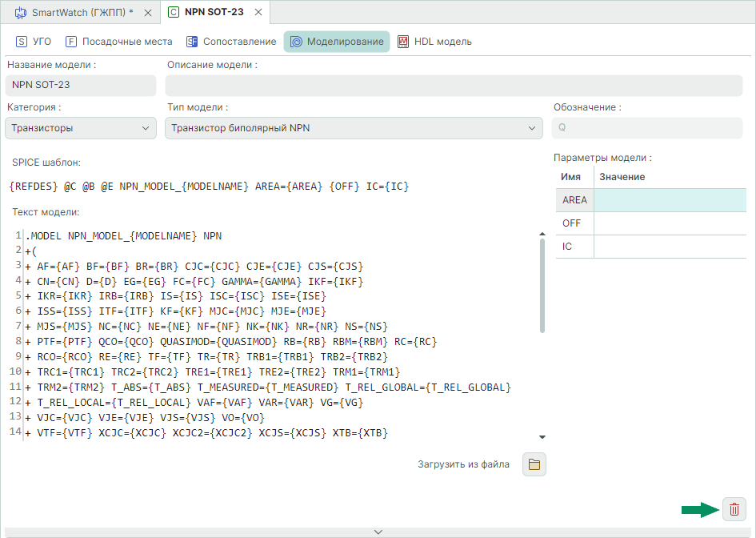This screenshot has width=756, height=538.
Task: Close the NPN SOT-23 tab
Action: [258, 12]
